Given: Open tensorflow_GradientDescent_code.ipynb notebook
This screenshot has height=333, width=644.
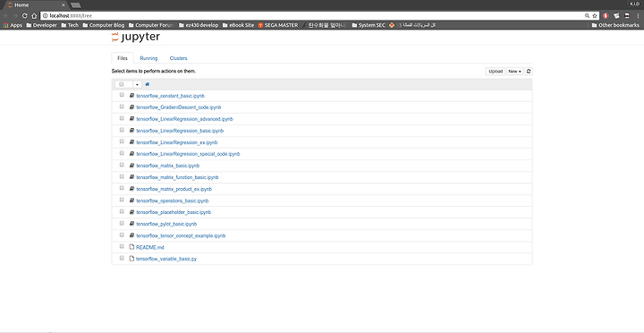Looking at the screenshot, I should (x=179, y=107).
